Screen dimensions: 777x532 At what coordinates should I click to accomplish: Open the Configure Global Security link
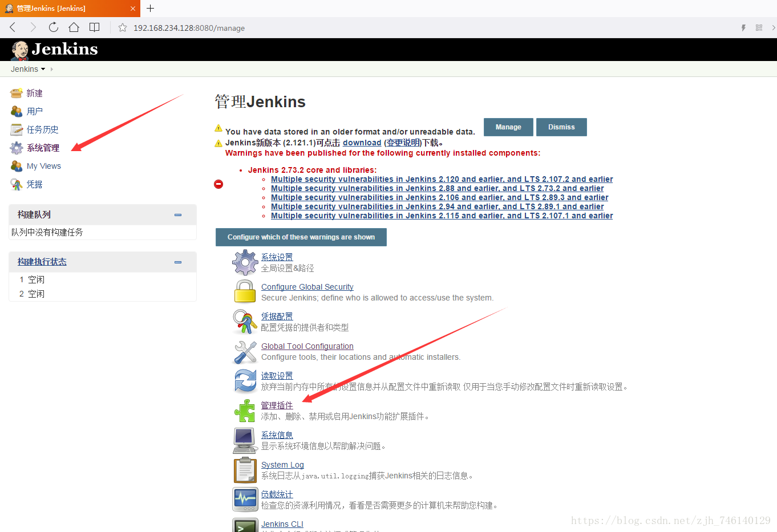pos(307,287)
